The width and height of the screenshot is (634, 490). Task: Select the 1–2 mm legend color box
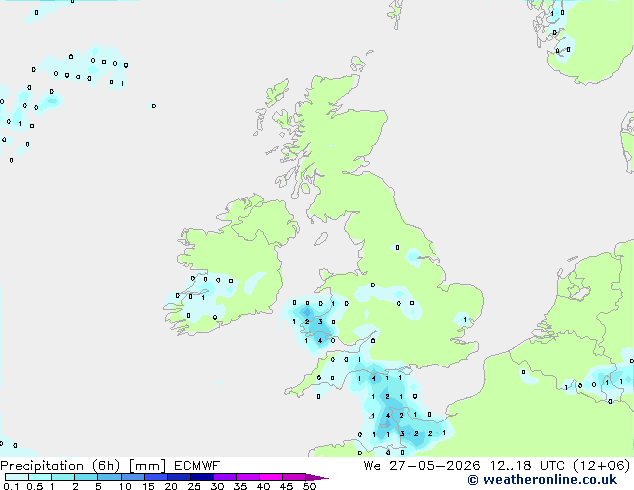(x=63, y=477)
